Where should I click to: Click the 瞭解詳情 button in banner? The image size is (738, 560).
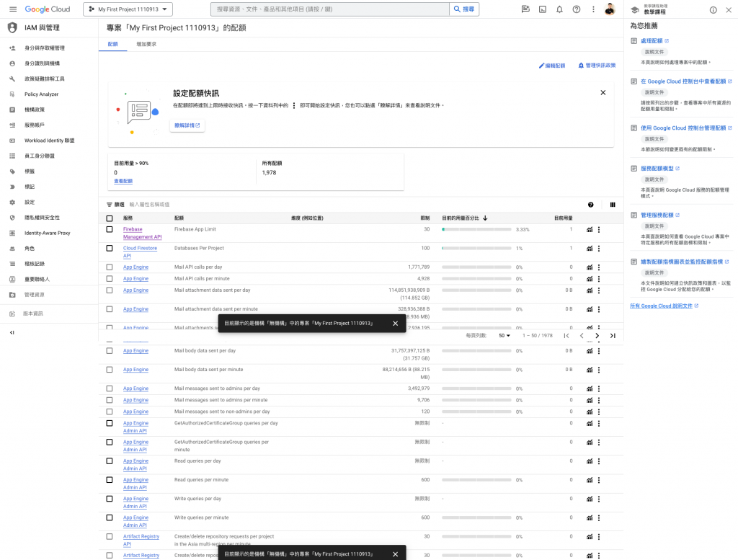[187, 125]
